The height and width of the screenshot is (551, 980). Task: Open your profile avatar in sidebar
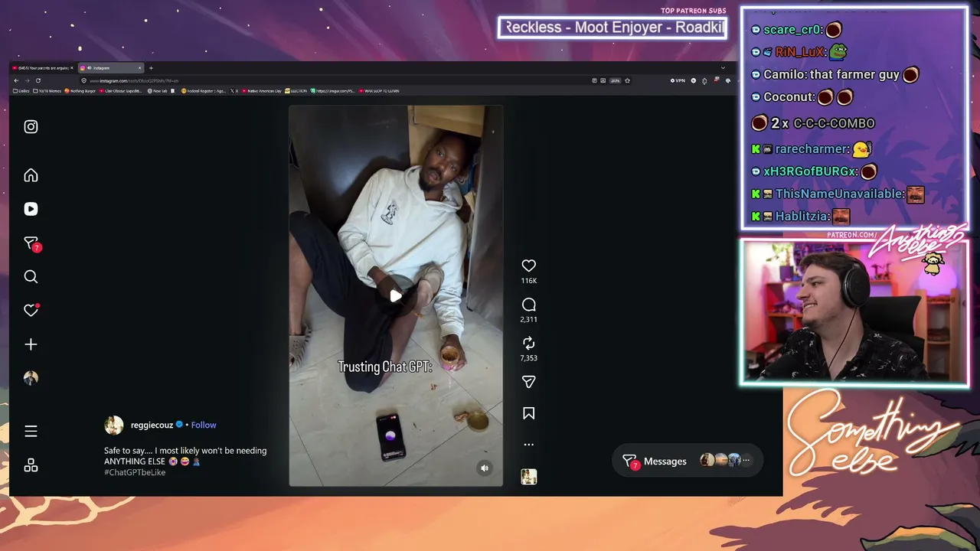click(x=31, y=378)
